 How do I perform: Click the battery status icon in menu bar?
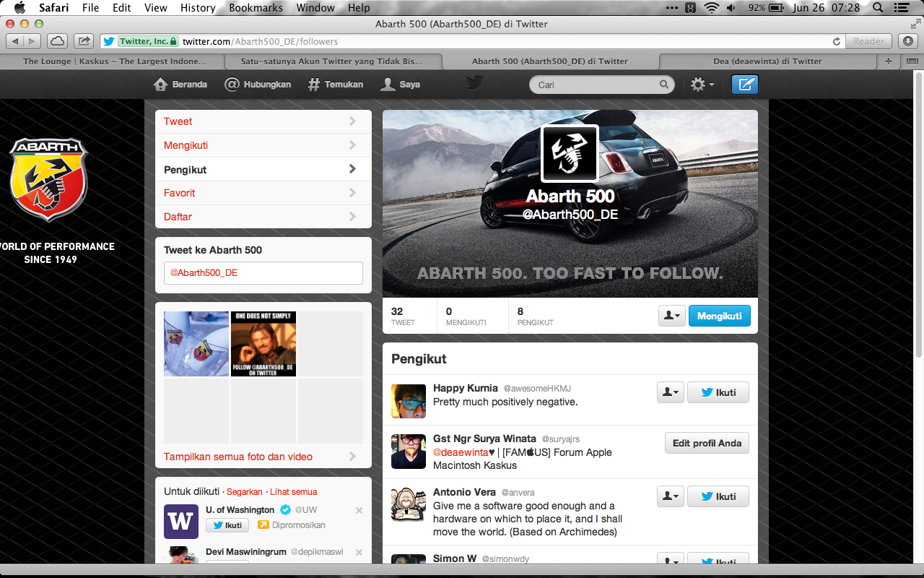[x=777, y=8]
